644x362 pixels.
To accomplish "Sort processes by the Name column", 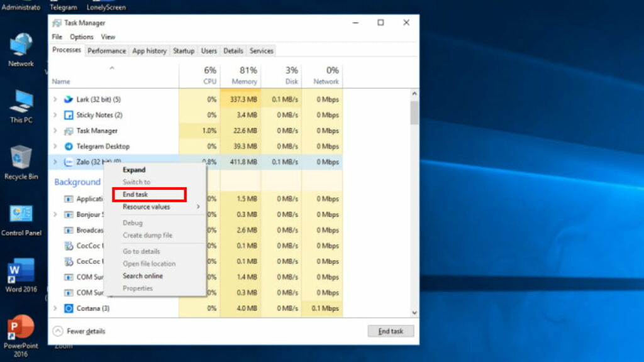I will (60, 81).
